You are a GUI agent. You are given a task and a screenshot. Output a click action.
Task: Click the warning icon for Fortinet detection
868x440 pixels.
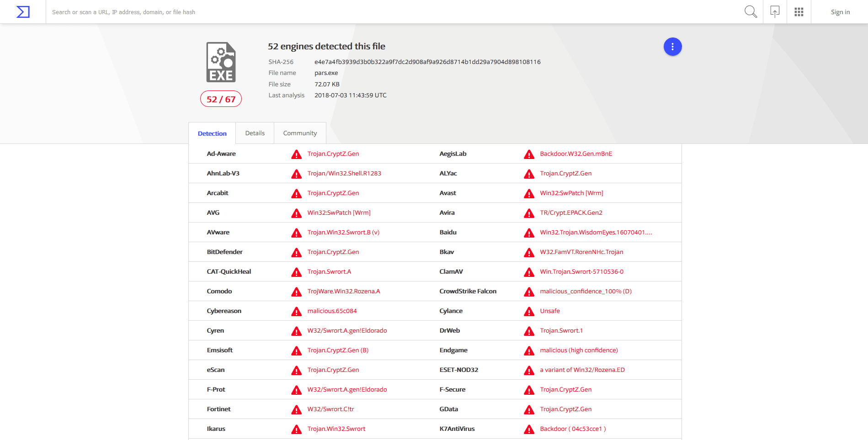coord(297,410)
